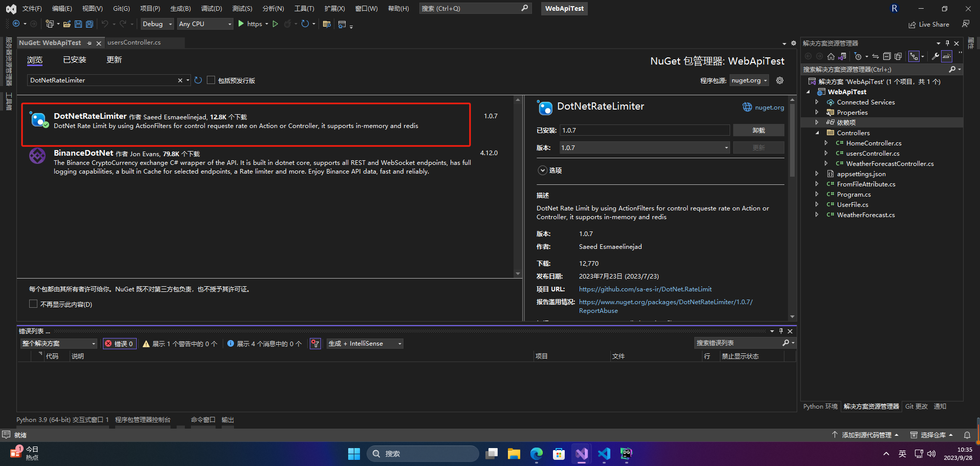Click the Find in Files toolbar icon

pos(327,24)
